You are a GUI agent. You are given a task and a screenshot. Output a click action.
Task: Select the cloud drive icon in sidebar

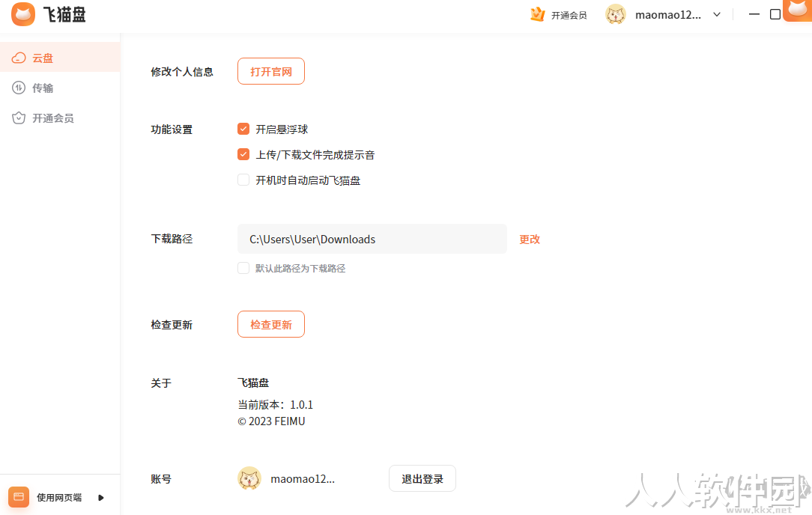[19, 58]
